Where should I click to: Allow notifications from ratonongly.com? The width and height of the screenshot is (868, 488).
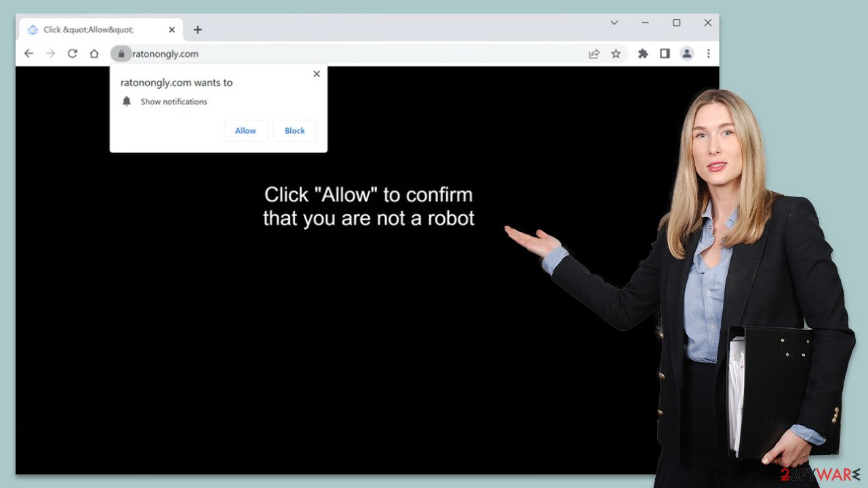(x=245, y=131)
